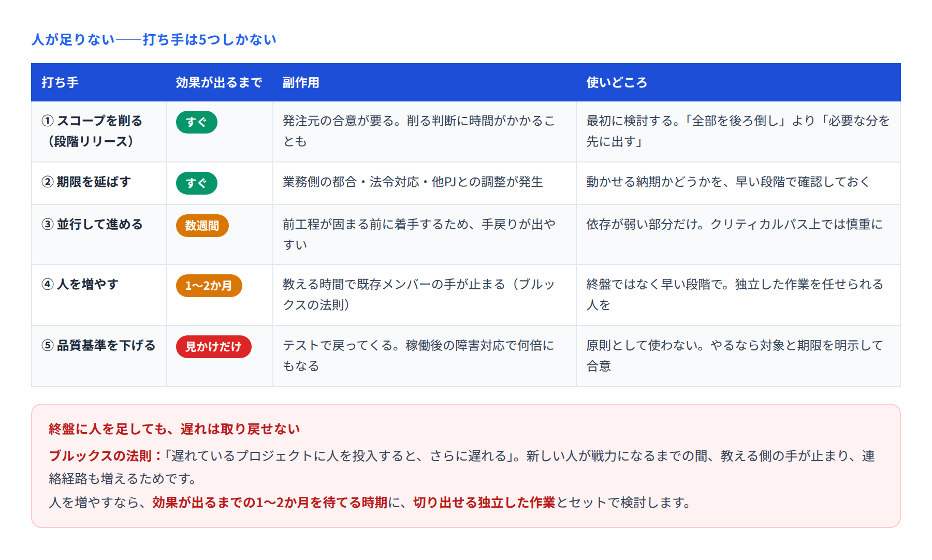Click the 絡経路も増えるためです sentence

click(122, 479)
